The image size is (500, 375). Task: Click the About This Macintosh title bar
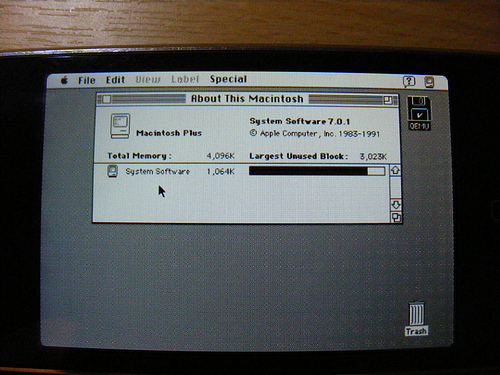247,99
